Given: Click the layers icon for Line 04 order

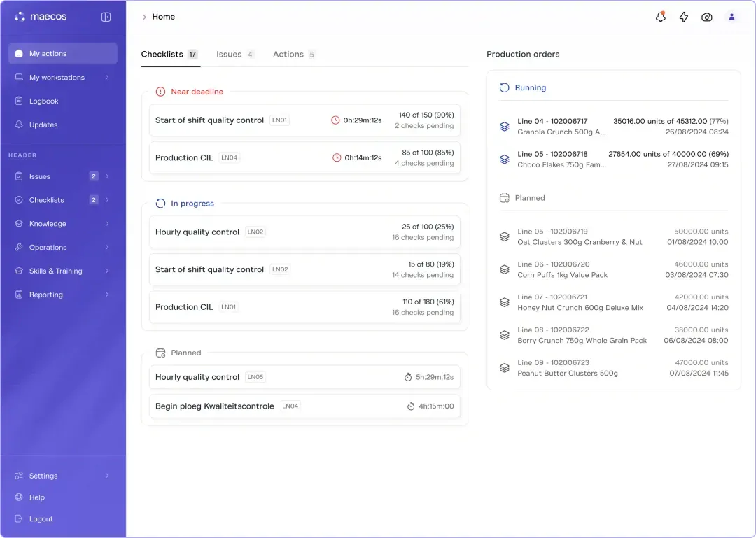Looking at the screenshot, I should point(504,127).
